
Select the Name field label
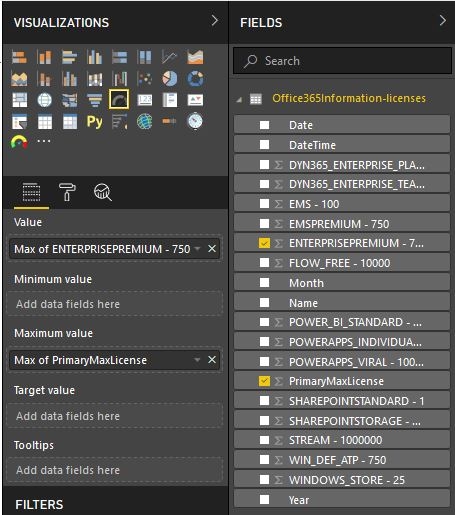pyautogui.click(x=303, y=303)
